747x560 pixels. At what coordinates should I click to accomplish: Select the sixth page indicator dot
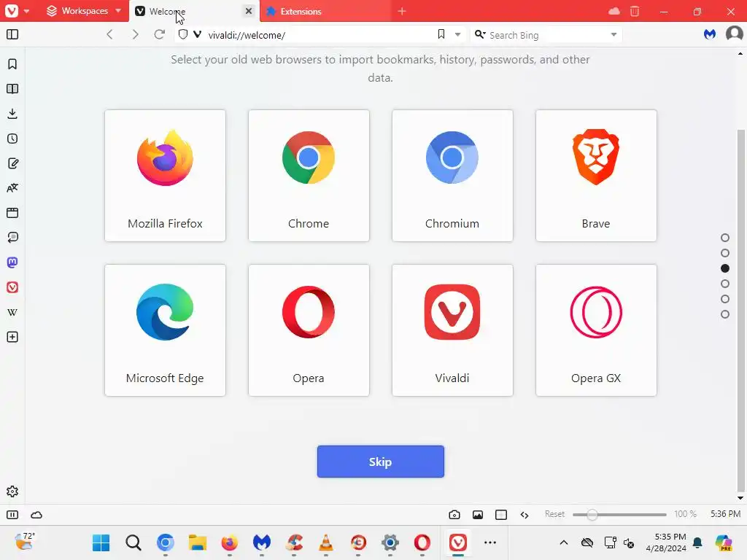(x=725, y=314)
